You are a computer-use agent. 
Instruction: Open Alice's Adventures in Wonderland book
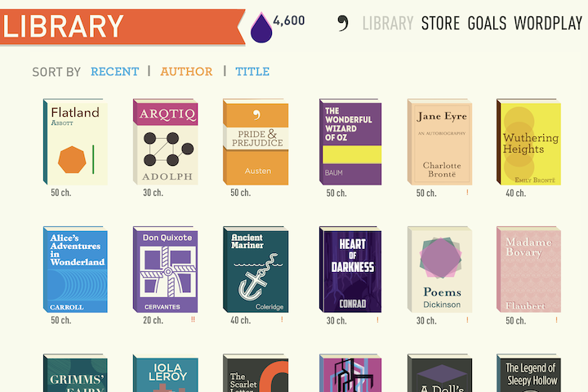(75, 269)
